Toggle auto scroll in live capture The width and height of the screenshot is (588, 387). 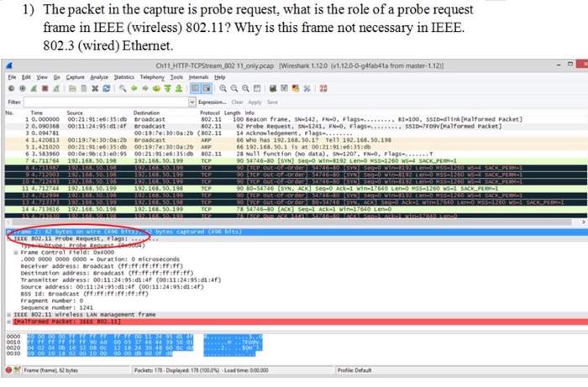207,88
